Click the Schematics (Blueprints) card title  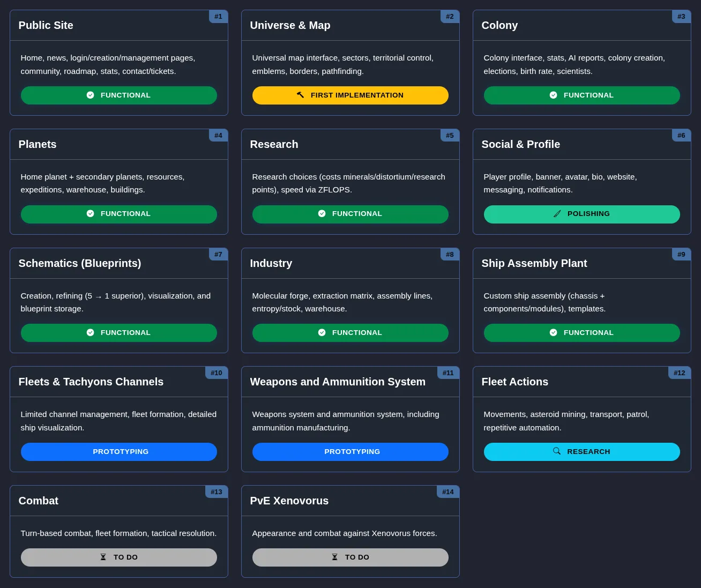point(80,263)
